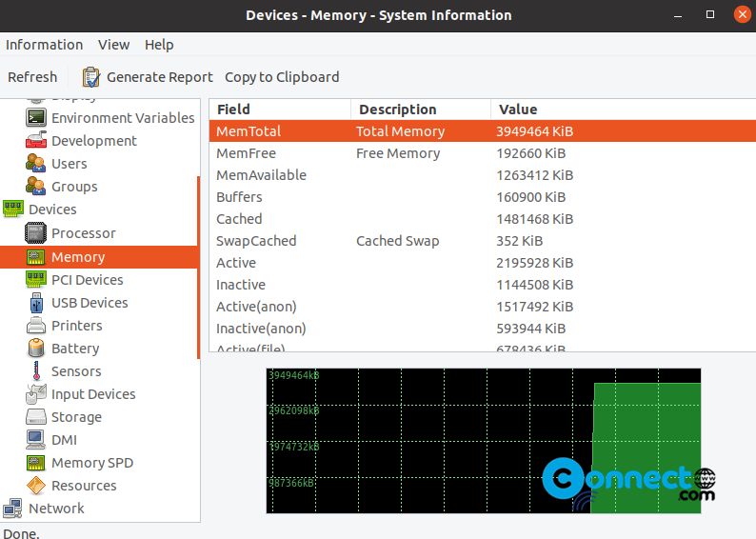Select the highlighted Memory tree item
This screenshot has height=539, width=756.
coord(98,257)
